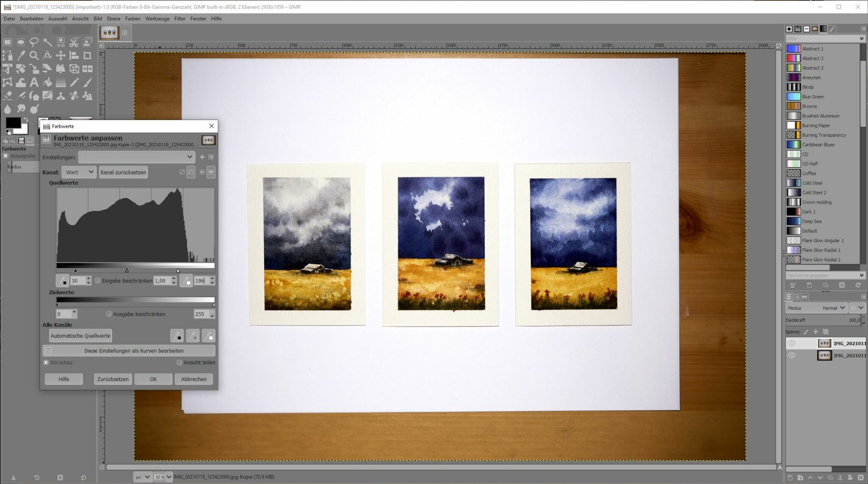Image resolution: width=868 pixels, height=484 pixels.
Task: Select the Scissors Select tool
Action: click(74, 42)
